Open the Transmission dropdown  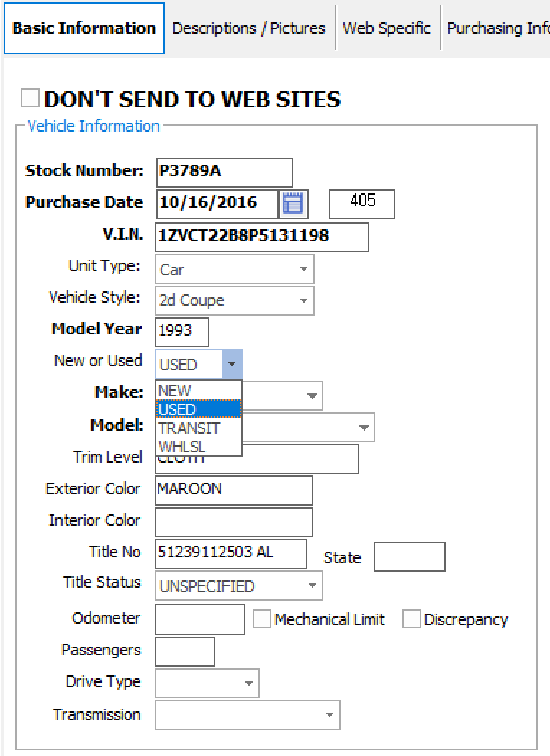coord(328,714)
